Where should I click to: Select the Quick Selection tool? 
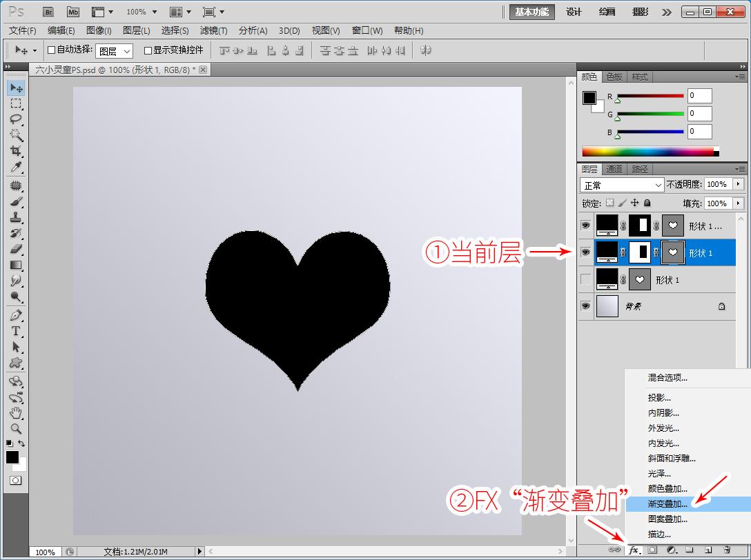[16, 135]
